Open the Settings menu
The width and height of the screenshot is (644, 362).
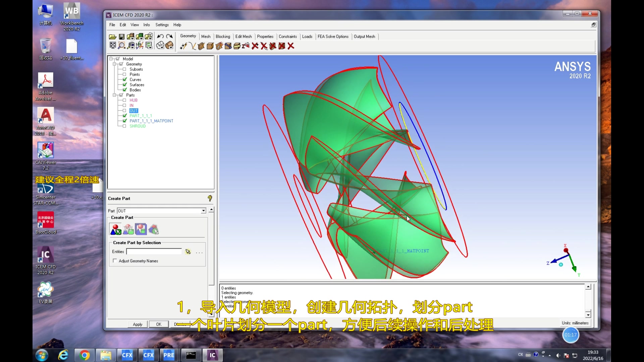pos(162,25)
